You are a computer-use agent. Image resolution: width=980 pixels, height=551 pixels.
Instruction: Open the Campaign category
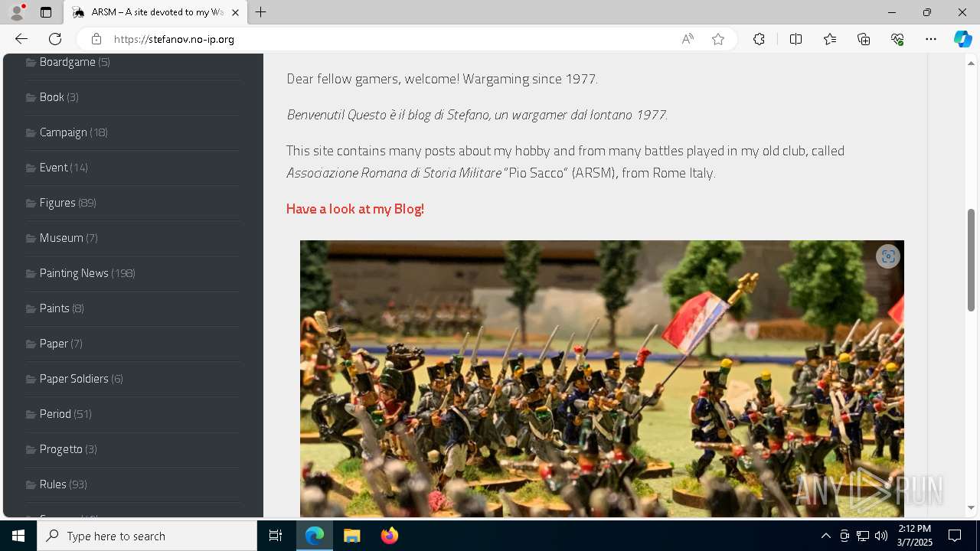point(64,132)
